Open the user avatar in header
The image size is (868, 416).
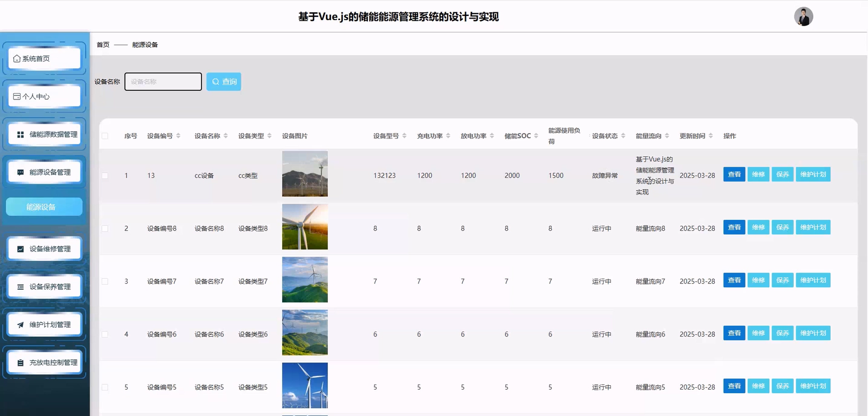pos(803,17)
